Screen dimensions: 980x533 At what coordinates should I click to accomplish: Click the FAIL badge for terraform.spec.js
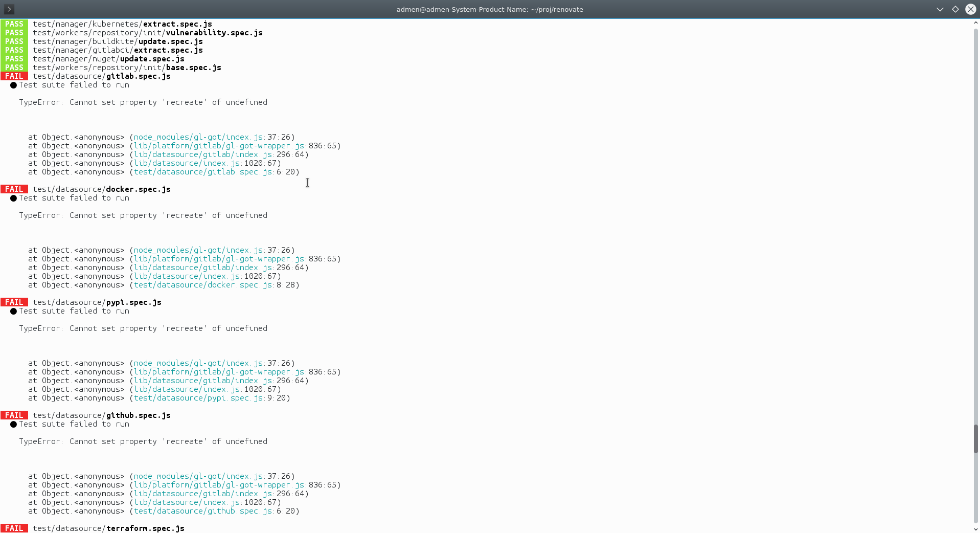[x=14, y=528]
